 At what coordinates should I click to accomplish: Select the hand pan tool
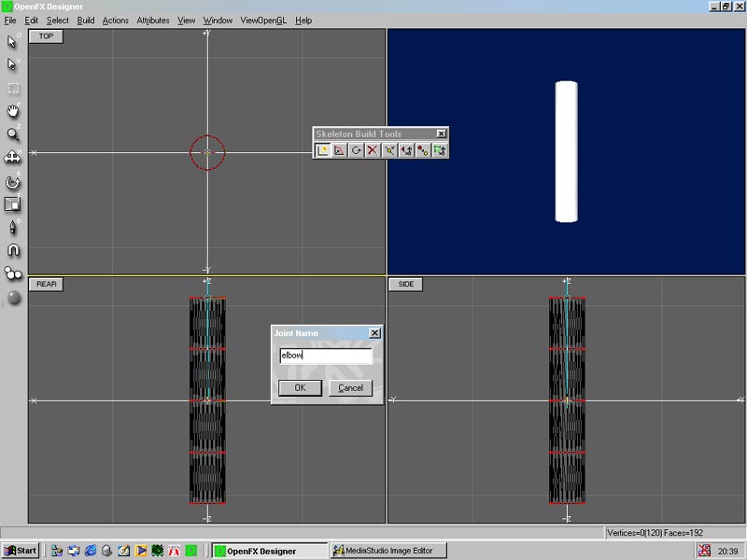(13, 111)
